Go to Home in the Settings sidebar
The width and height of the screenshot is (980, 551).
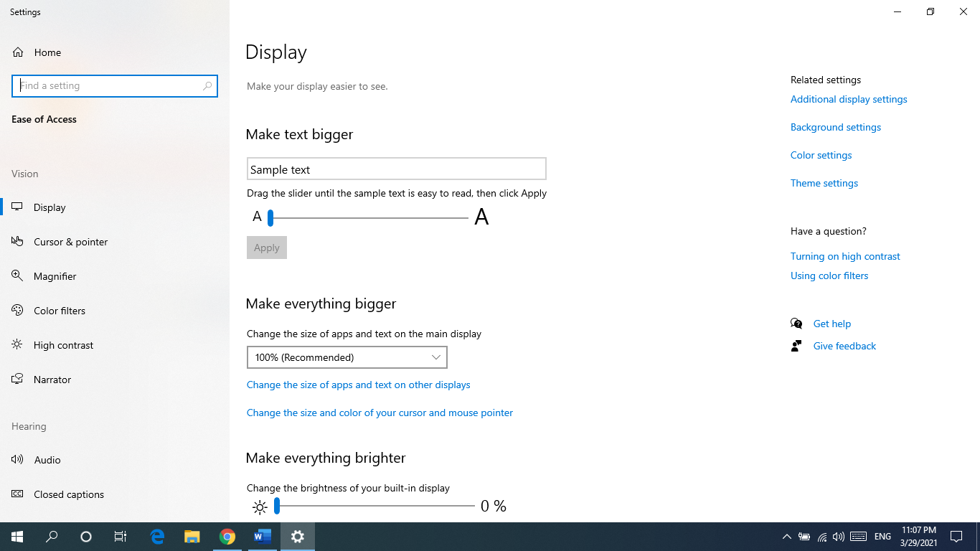[x=47, y=52]
